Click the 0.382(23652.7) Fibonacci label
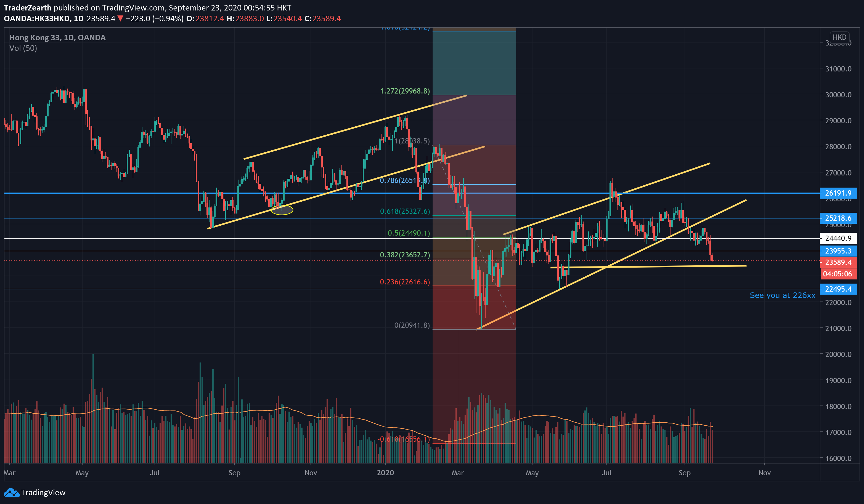864x504 pixels. coord(405,255)
